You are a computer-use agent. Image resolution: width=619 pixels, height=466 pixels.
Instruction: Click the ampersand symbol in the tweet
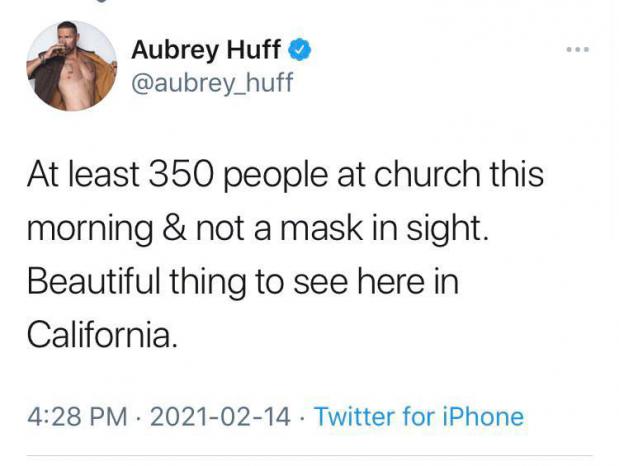[x=174, y=228]
